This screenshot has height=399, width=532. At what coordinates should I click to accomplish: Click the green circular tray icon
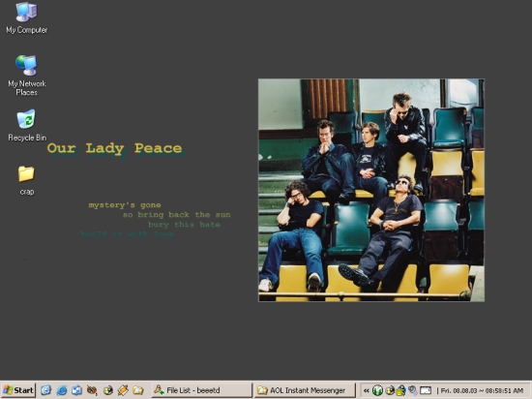click(377, 390)
